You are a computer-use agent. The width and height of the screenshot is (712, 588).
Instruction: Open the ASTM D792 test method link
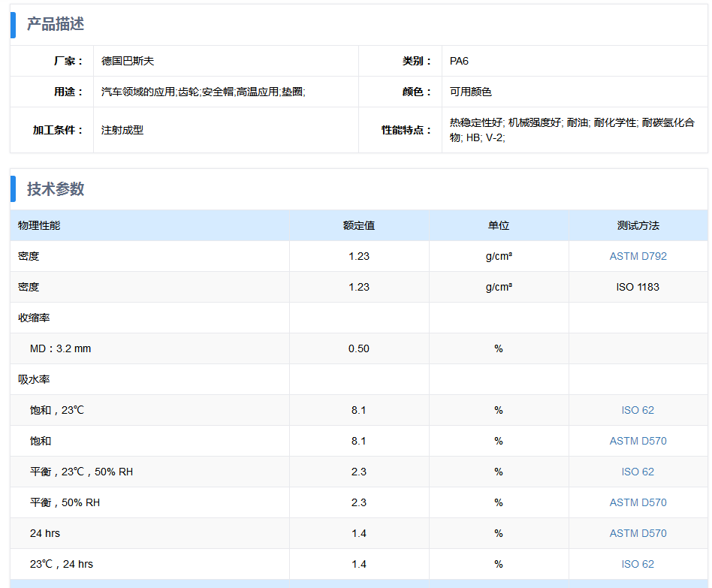(638, 256)
